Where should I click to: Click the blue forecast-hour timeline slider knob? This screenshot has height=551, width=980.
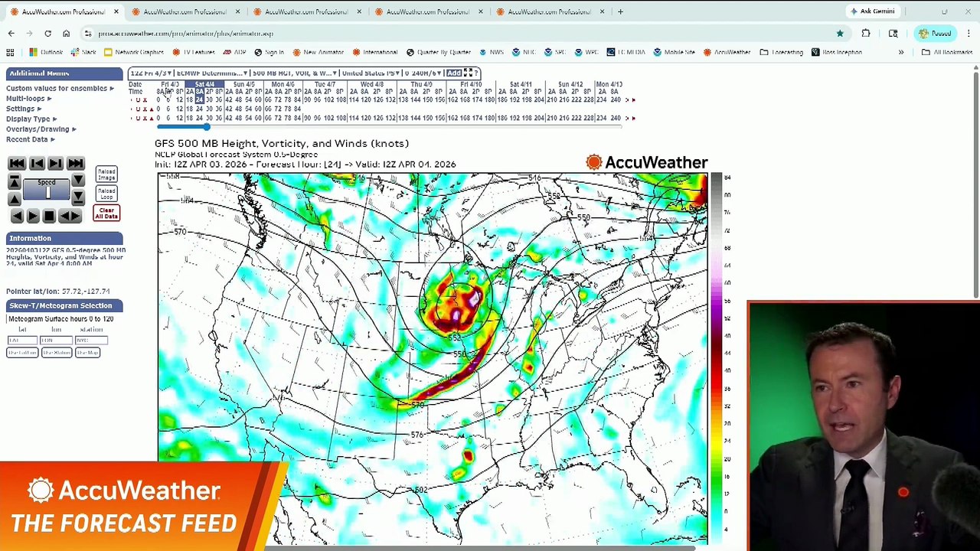pos(206,127)
